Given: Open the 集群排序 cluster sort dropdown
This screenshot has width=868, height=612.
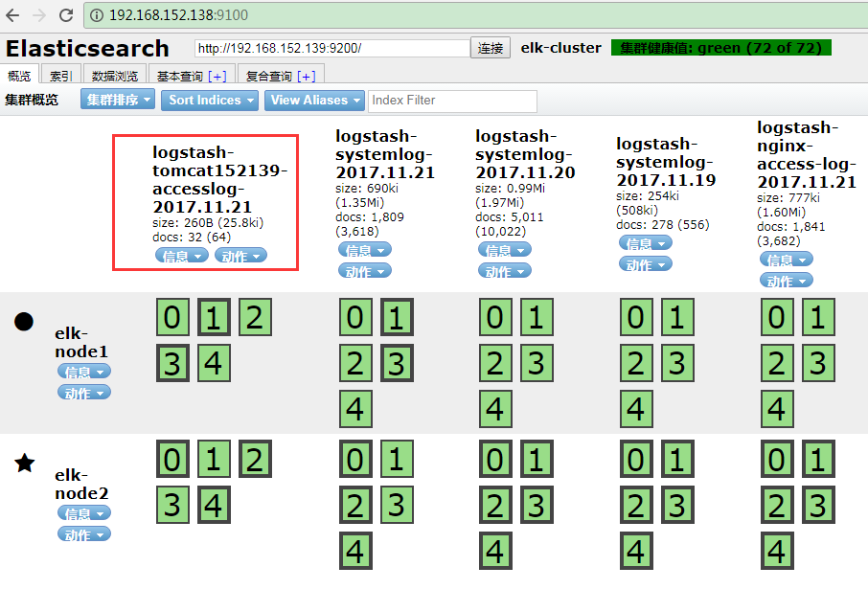Looking at the screenshot, I should pos(117,100).
